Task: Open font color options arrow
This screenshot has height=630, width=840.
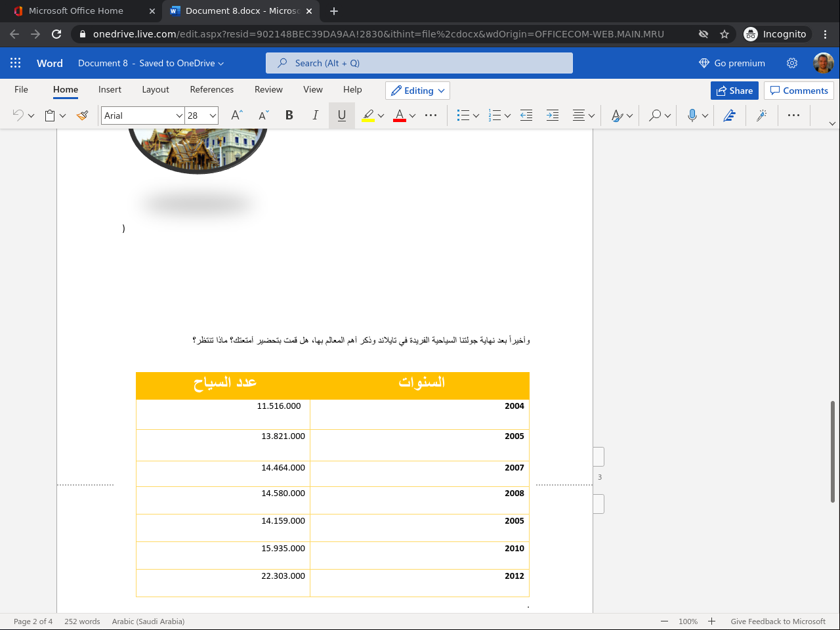Action: pos(412,116)
